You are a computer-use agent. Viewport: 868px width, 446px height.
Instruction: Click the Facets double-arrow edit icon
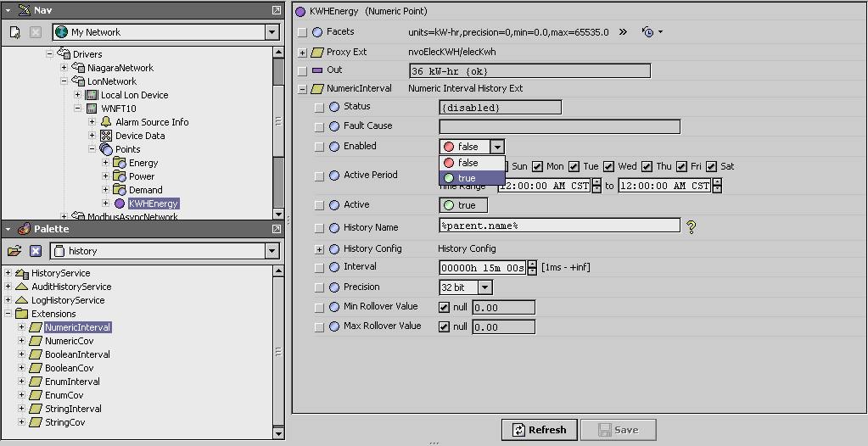[622, 32]
